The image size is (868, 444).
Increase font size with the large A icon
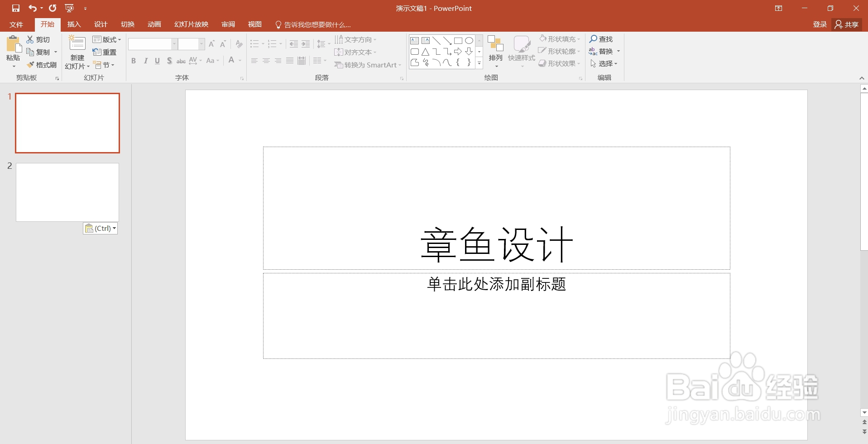click(211, 44)
